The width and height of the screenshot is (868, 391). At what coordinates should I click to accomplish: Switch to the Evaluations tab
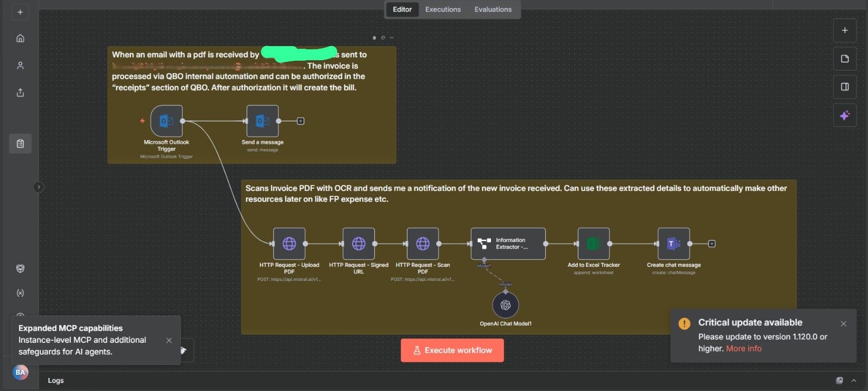[493, 9]
